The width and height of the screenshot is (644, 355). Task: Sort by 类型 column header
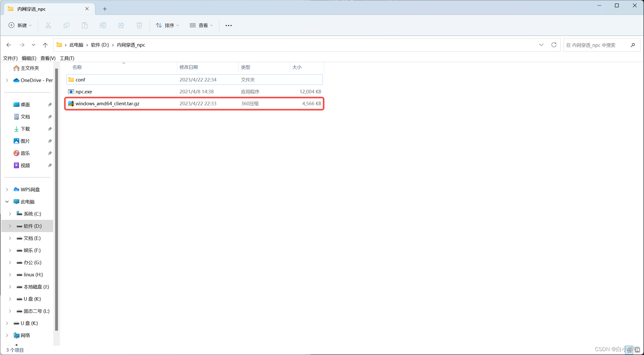(x=246, y=67)
